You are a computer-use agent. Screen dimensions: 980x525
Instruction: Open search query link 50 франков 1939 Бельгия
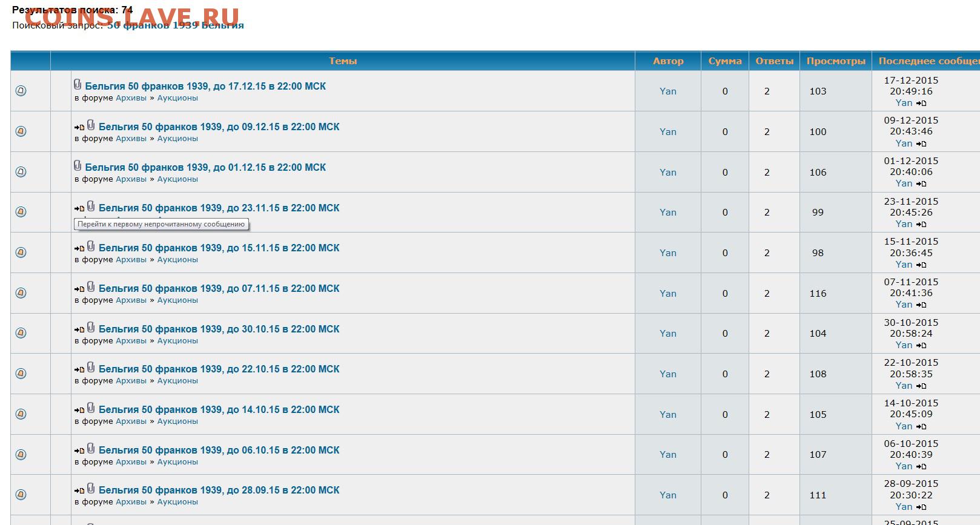click(176, 25)
